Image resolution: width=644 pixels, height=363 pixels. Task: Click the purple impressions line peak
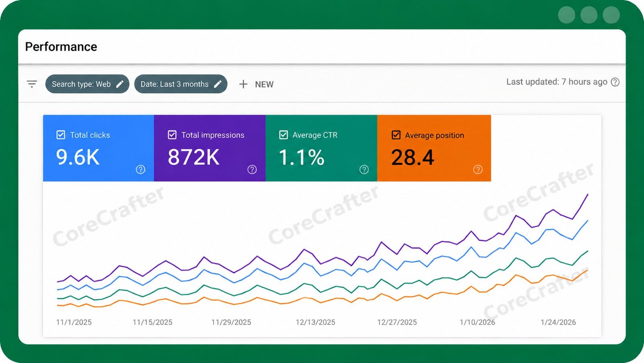(588, 195)
